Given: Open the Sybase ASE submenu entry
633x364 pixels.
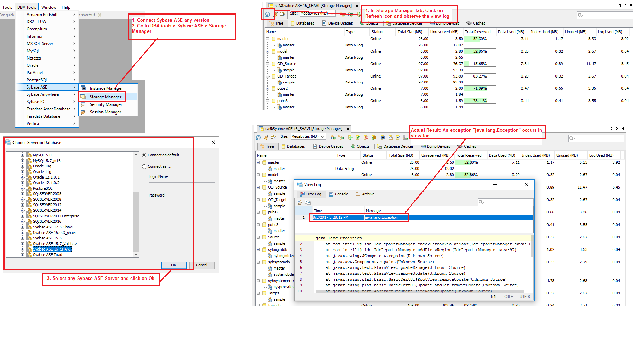Looking at the screenshot, I should click(x=47, y=87).
